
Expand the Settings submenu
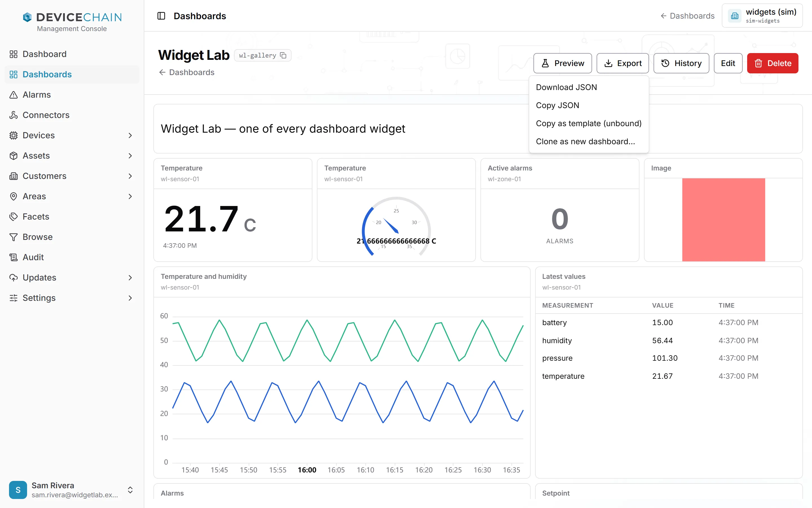coord(130,298)
